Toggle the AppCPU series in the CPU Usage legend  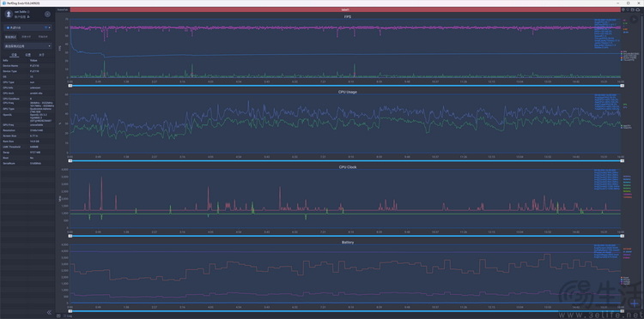pyautogui.click(x=627, y=126)
